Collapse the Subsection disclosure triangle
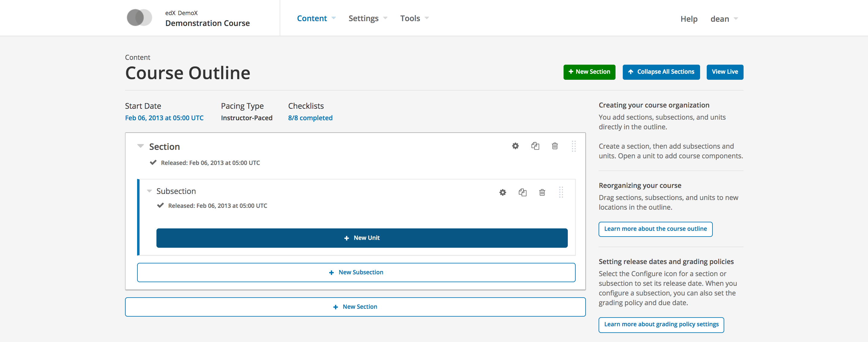 (x=149, y=191)
